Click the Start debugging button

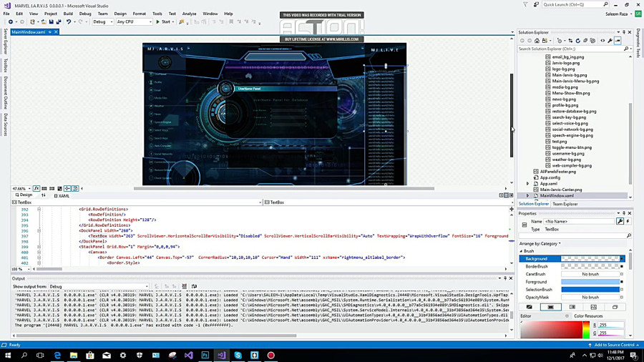(x=164, y=21)
